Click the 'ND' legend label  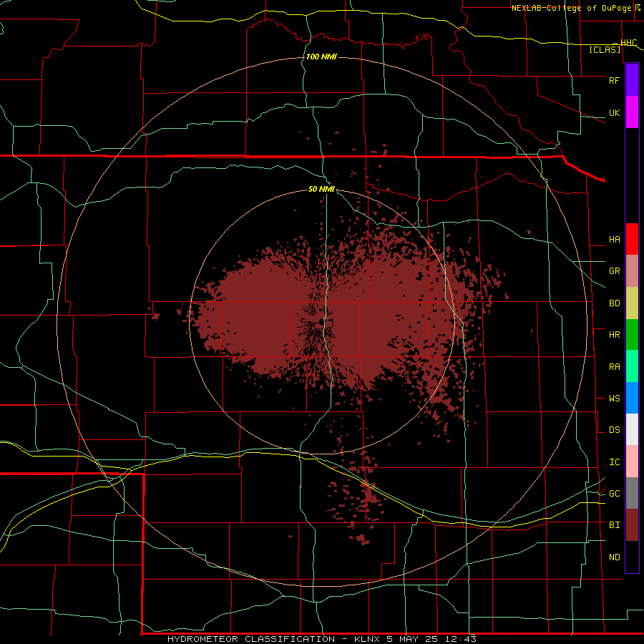click(614, 557)
